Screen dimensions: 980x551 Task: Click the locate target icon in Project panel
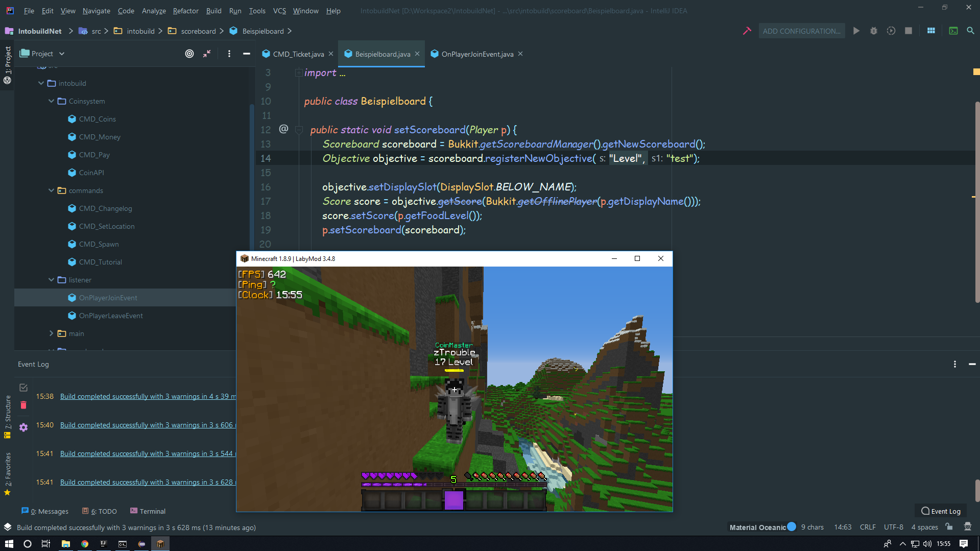click(189, 54)
